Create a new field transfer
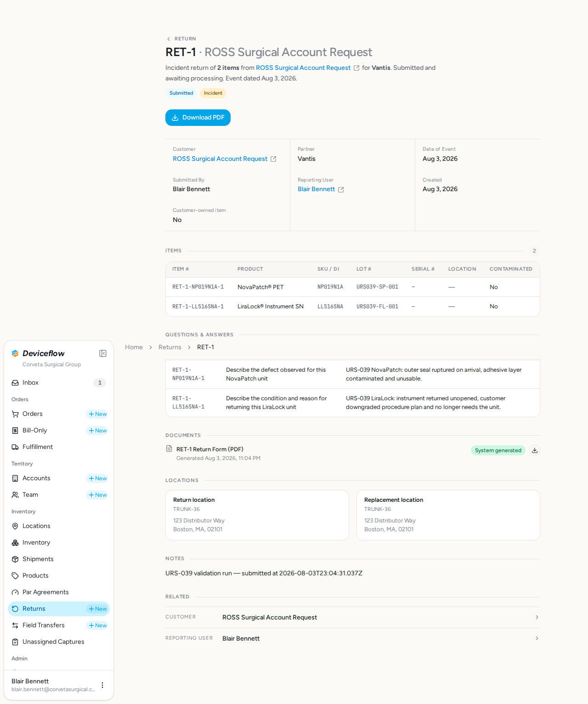 click(x=98, y=625)
